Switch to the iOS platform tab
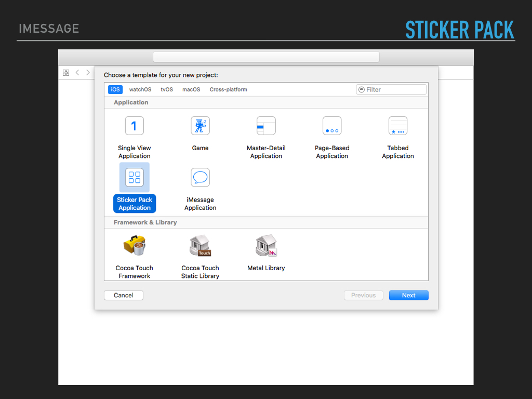The width and height of the screenshot is (532, 399). coord(115,89)
